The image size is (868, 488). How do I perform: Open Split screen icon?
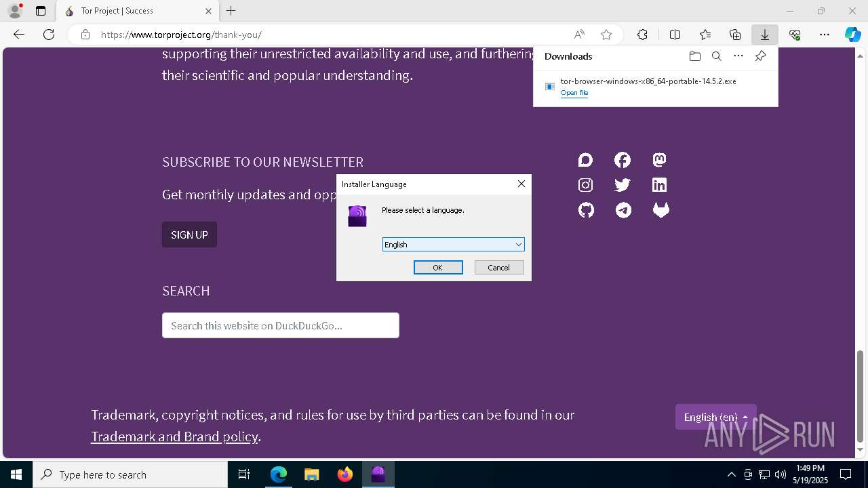tap(675, 35)
